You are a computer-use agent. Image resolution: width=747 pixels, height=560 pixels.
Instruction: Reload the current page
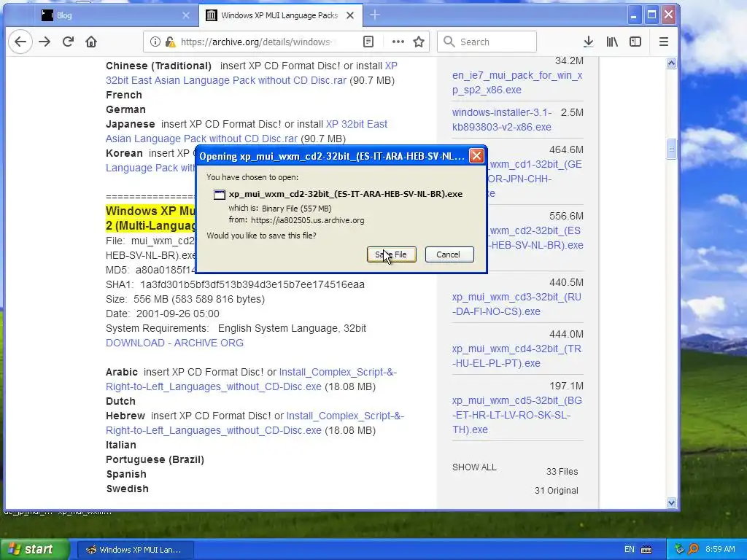tap(68, 42)
